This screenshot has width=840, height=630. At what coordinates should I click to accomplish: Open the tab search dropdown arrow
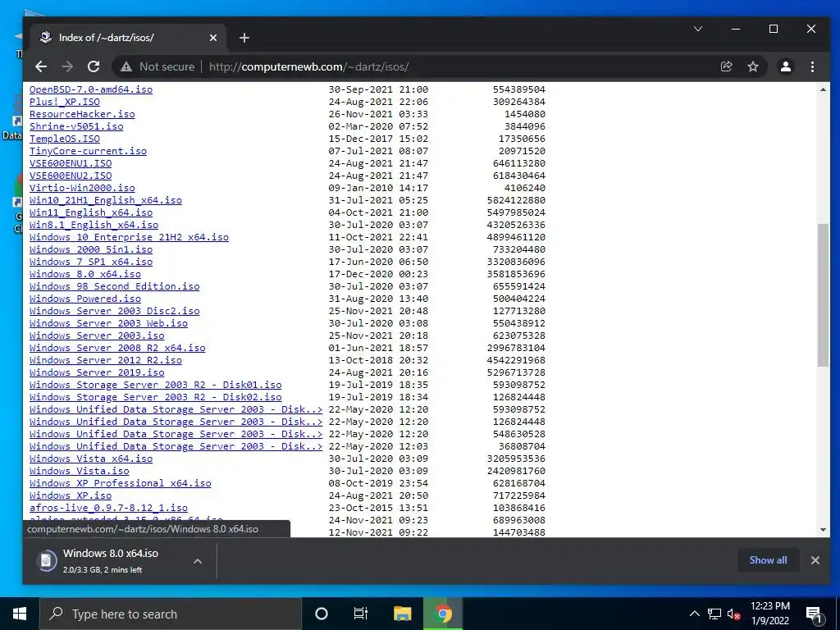tap(697, 29)
